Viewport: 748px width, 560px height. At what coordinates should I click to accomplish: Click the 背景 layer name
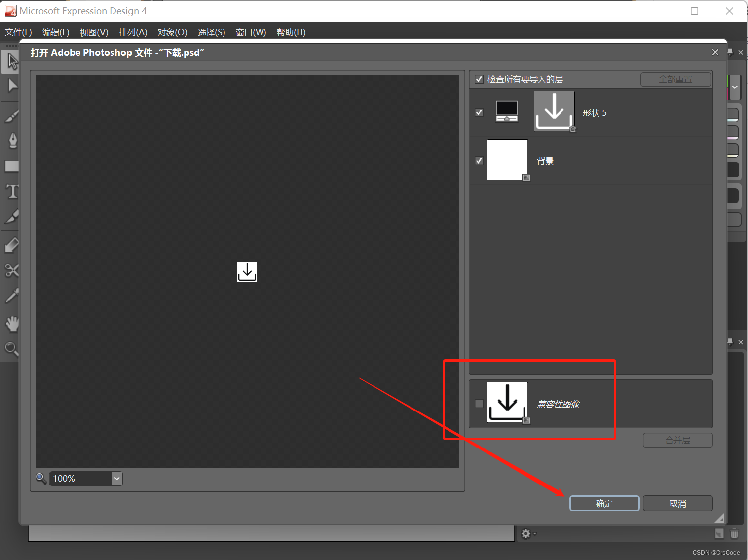[x=545, y=161]
